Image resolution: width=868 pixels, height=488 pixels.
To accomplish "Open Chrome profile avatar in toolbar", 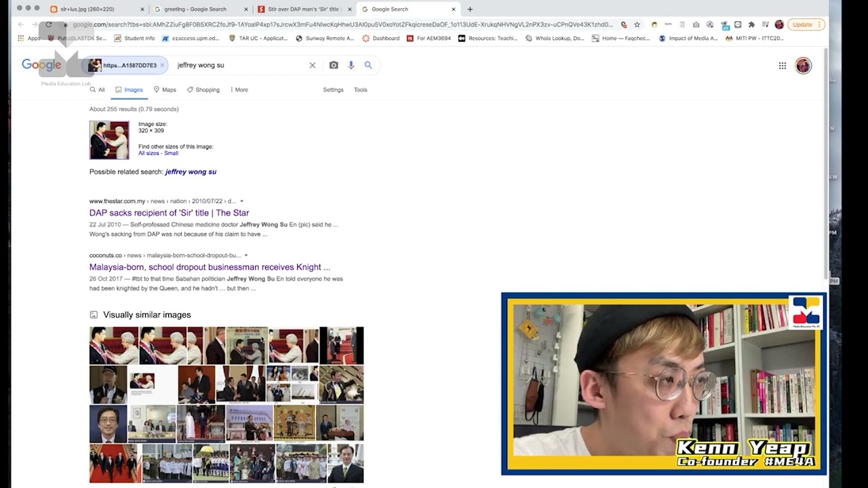I will [x=779, y=24].
